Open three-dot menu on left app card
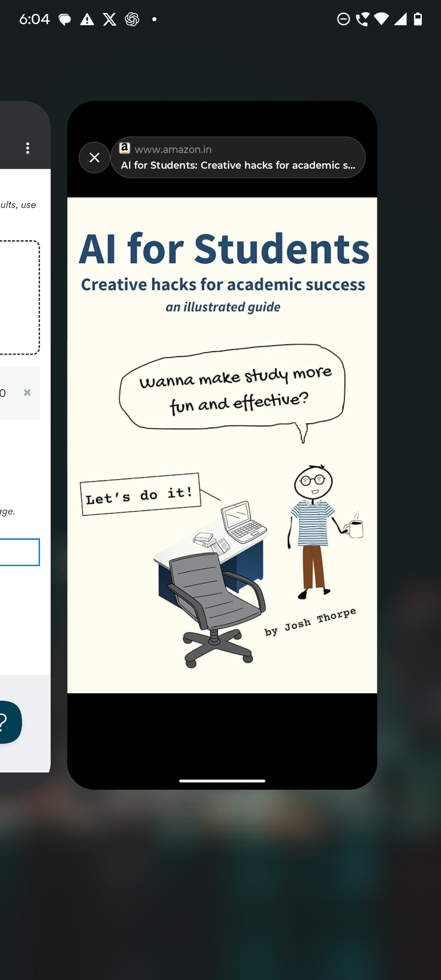Screen dimensions: 441x980 (28, 148)
